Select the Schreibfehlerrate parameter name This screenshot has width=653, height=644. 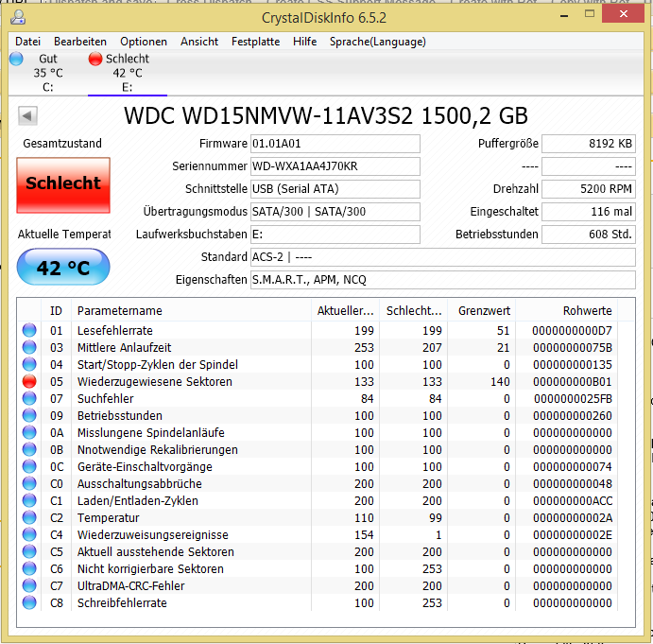[122, 602]
